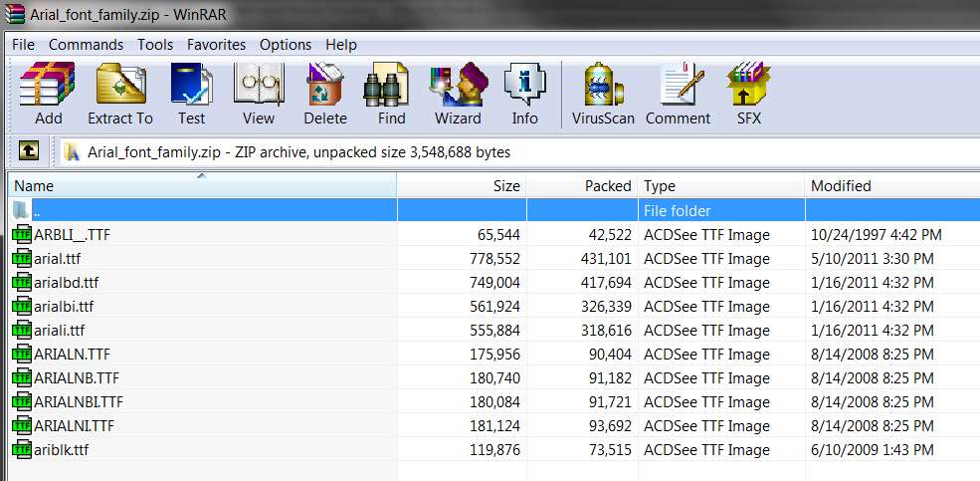Click the Add archive toolbar icon
Image resolution: width=980 pixels, height=481 pixels.
(48, 94)
